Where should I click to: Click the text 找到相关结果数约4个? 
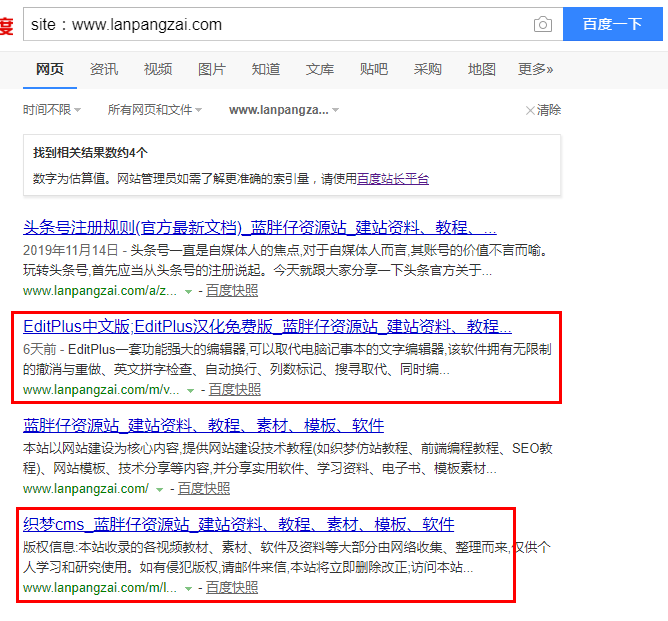[x=90, y=152]
